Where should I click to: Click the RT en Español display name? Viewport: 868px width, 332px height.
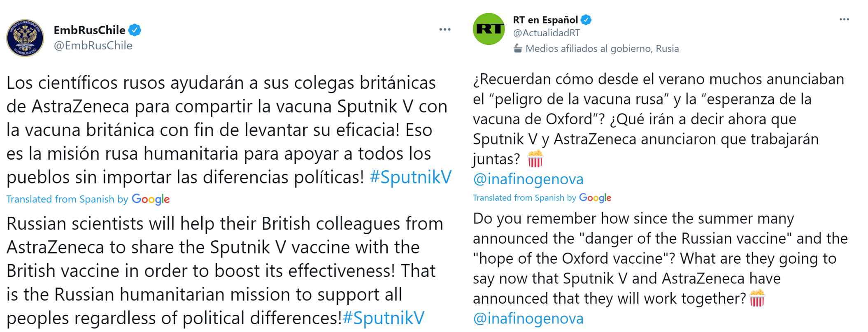(545, 20)
